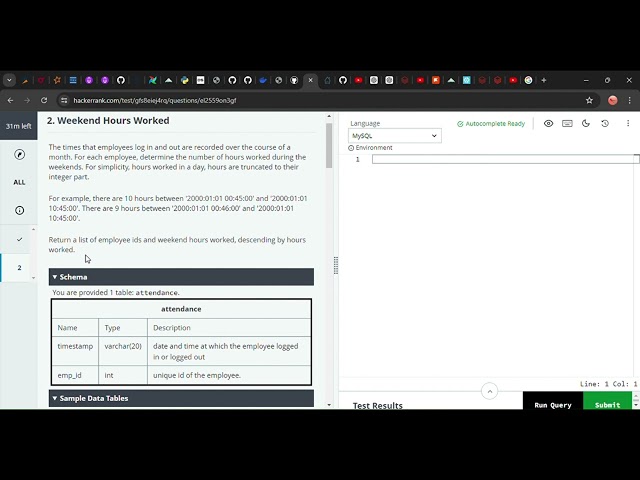
Task: Switch to the Docker whale tab
Action: (263, 80)
